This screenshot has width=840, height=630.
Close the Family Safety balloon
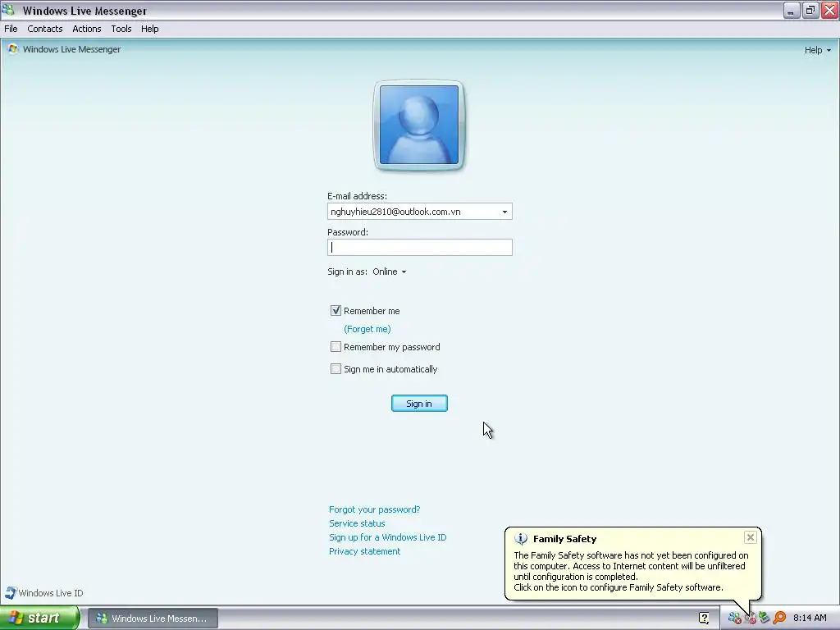[x=750, y=537]
